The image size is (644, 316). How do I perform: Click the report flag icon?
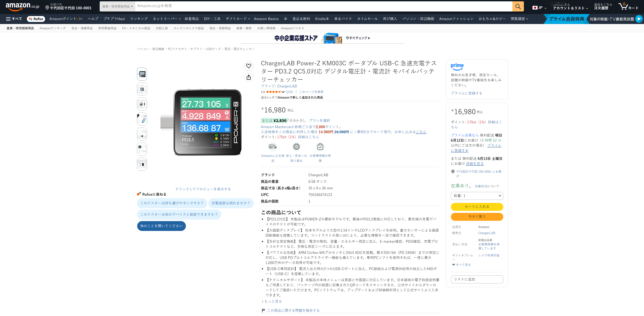(263, 310)
